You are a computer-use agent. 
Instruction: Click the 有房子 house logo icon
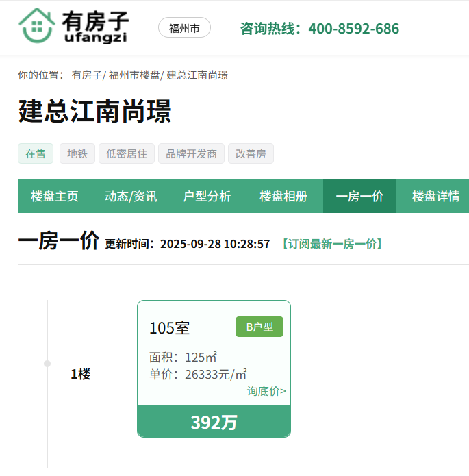(38, 26)
